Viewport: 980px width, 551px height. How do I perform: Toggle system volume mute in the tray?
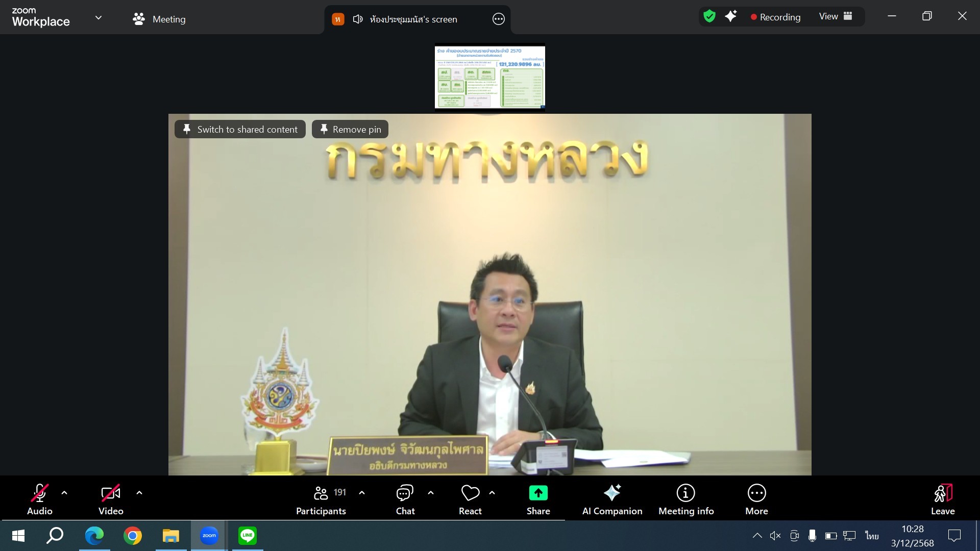775,535
